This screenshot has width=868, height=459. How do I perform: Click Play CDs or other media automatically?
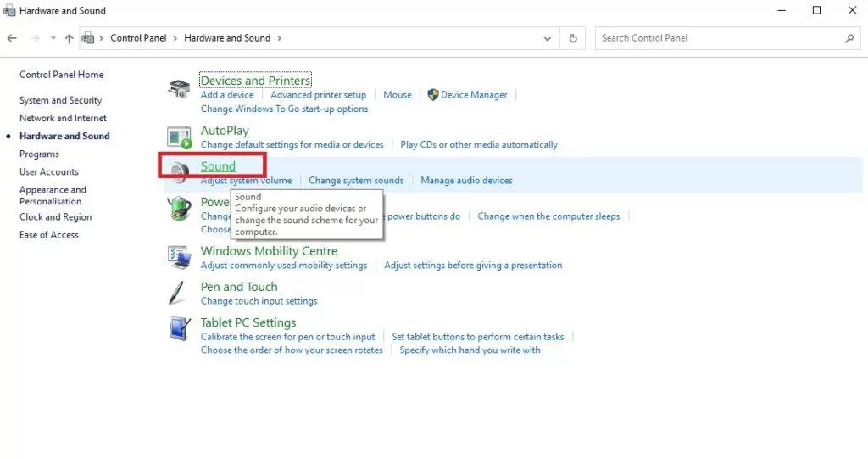(x=479, y=145)
